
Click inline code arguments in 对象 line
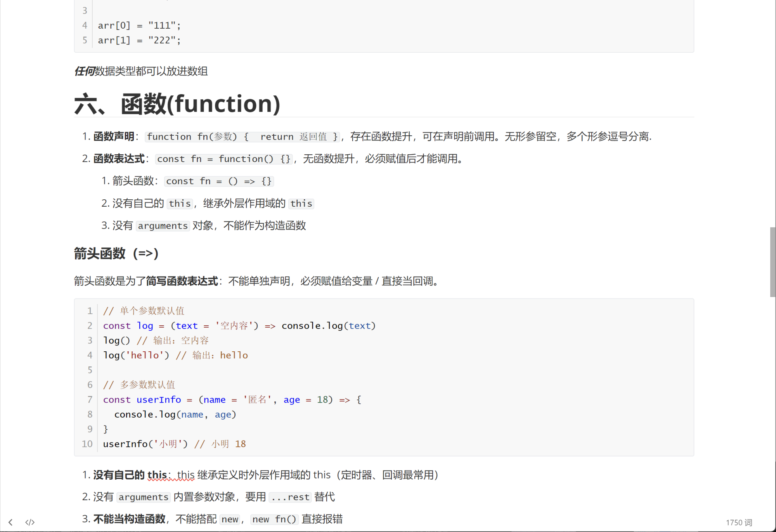pyautogui.click(x=163, y=226)
